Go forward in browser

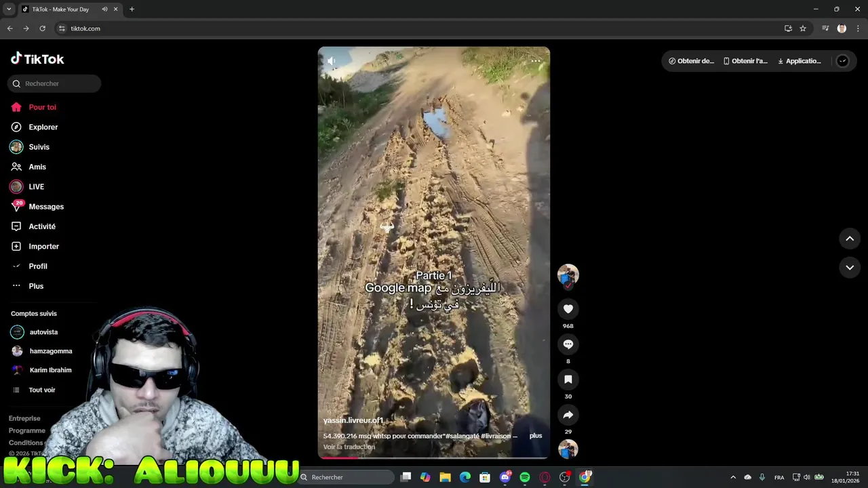(x=26, y=28)
